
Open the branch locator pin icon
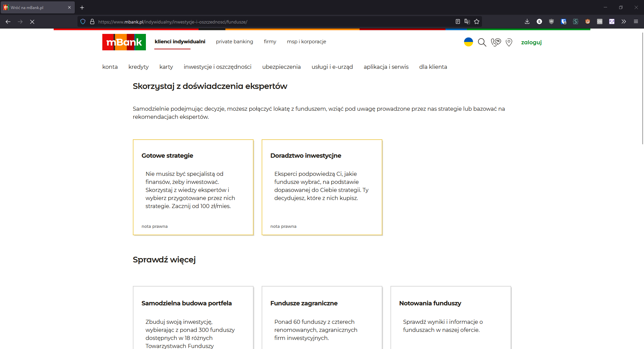(x=509, y=42)
